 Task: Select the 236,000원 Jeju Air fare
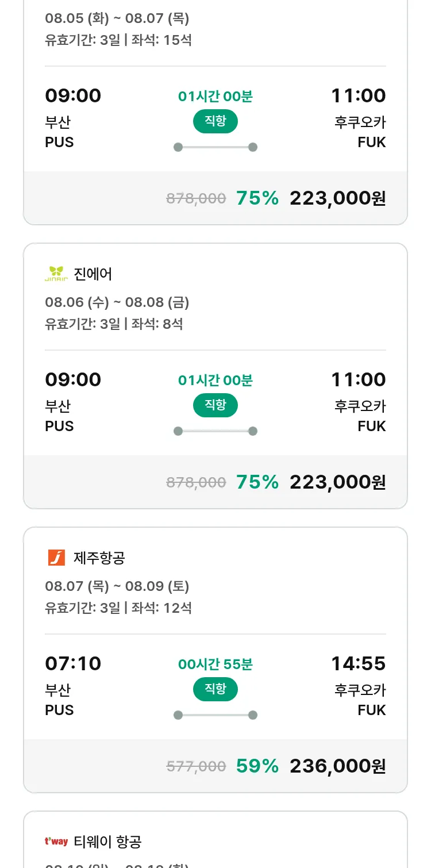tap(337, 766)
